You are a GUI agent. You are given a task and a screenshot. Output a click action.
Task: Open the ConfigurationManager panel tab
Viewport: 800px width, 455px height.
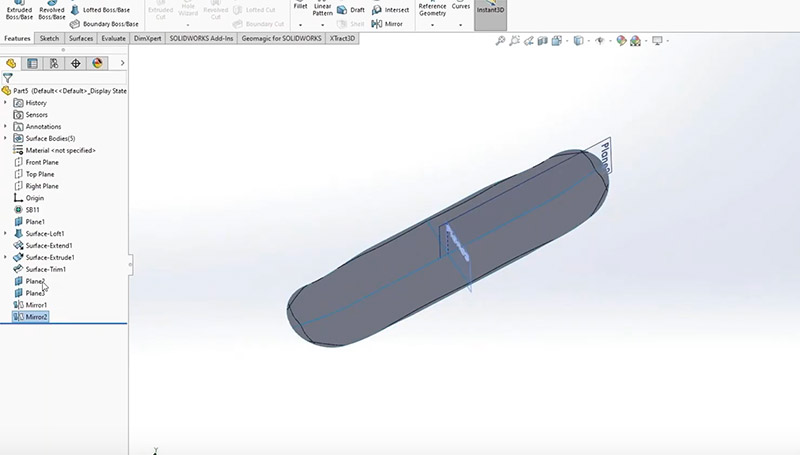pos(55,63)
